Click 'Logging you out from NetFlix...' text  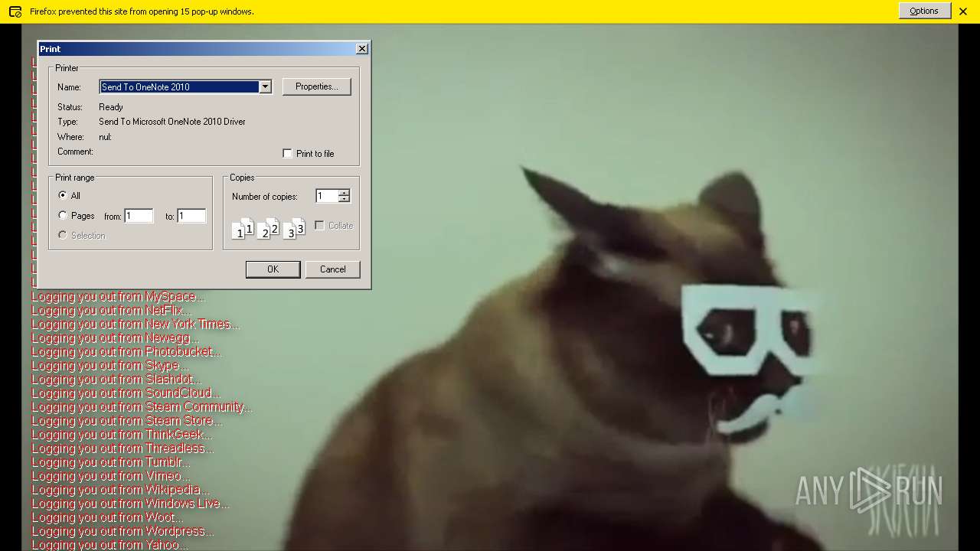coord(111,310)
